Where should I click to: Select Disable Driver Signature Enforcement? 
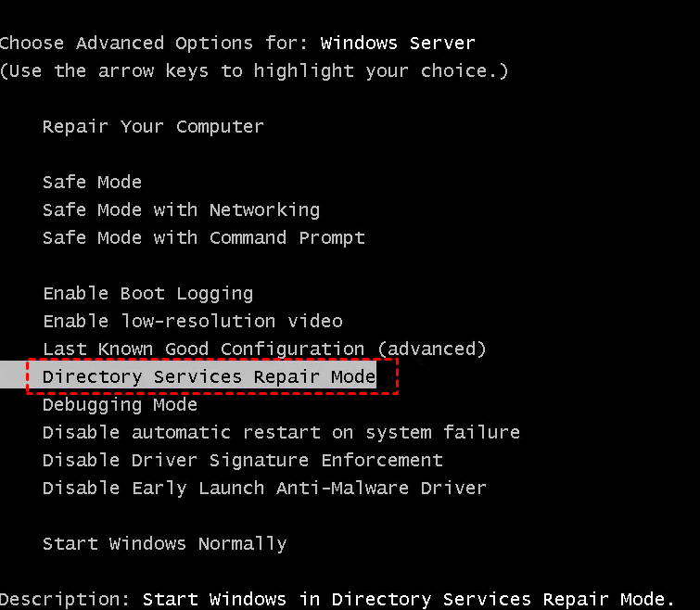click(x=242, y=461)
